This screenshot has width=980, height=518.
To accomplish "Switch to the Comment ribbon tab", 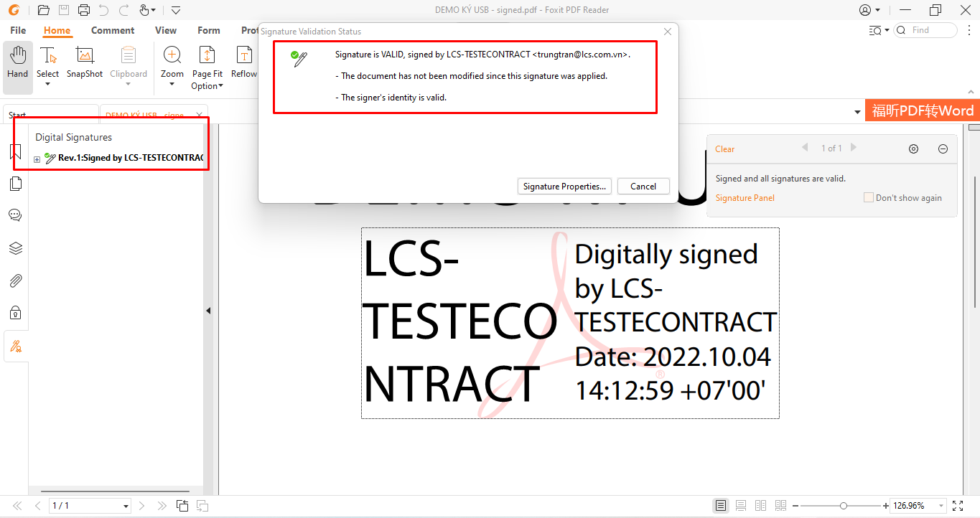I will [113, 30].
